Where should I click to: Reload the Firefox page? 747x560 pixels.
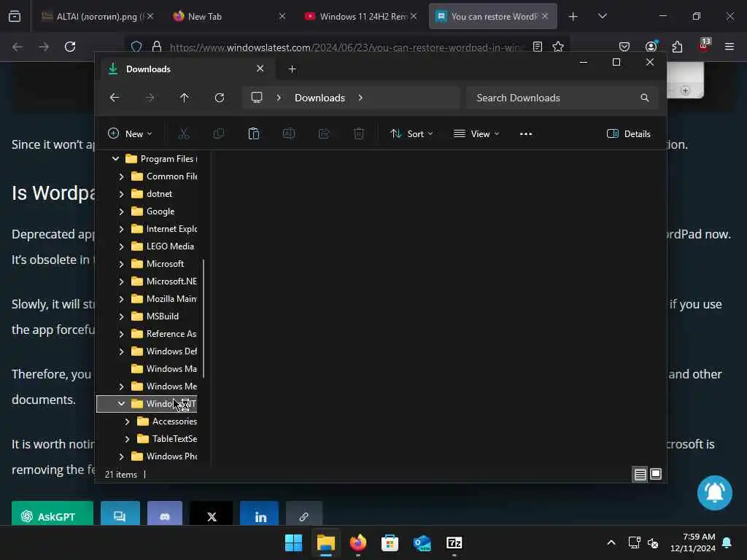pyautogui.click(x=70, y=47)
